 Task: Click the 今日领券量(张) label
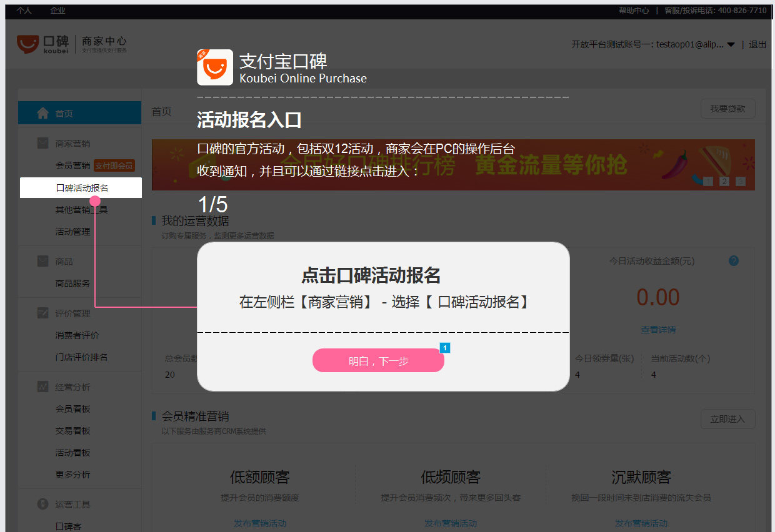coord(604,358)
